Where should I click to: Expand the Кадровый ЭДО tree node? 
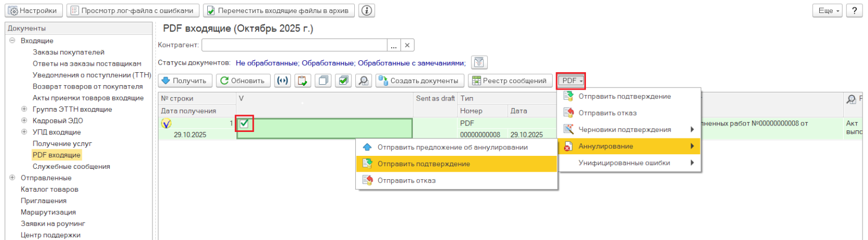click(24, 121)
